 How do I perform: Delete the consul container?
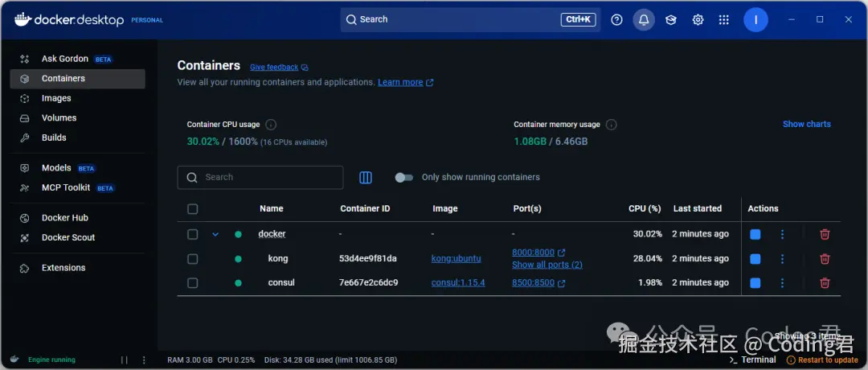click(x=825, y=283)
